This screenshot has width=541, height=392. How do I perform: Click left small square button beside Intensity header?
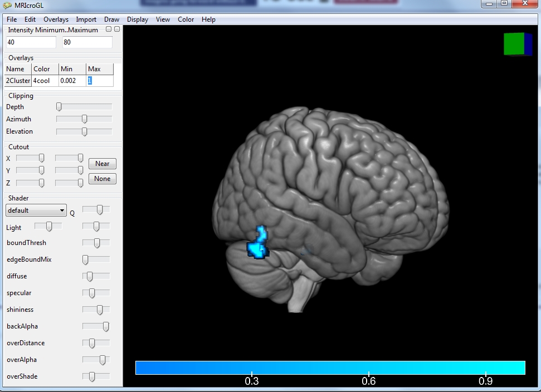click(109, 29)
